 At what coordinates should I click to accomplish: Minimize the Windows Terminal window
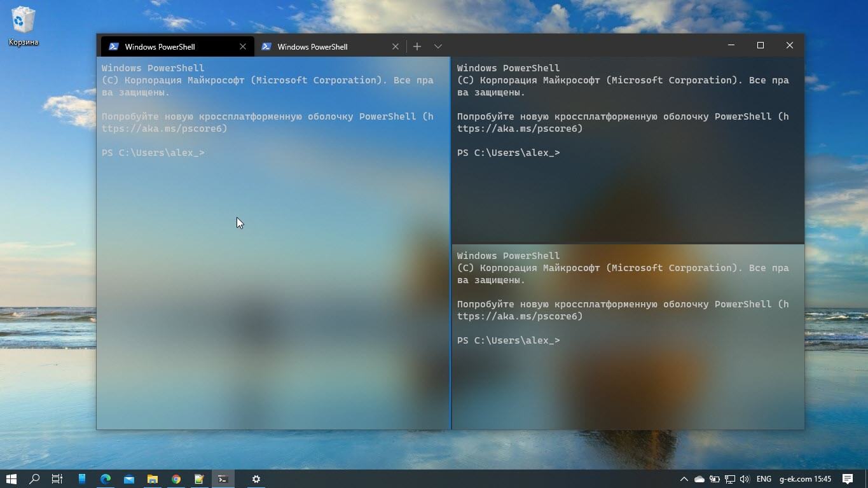[731, 45]
